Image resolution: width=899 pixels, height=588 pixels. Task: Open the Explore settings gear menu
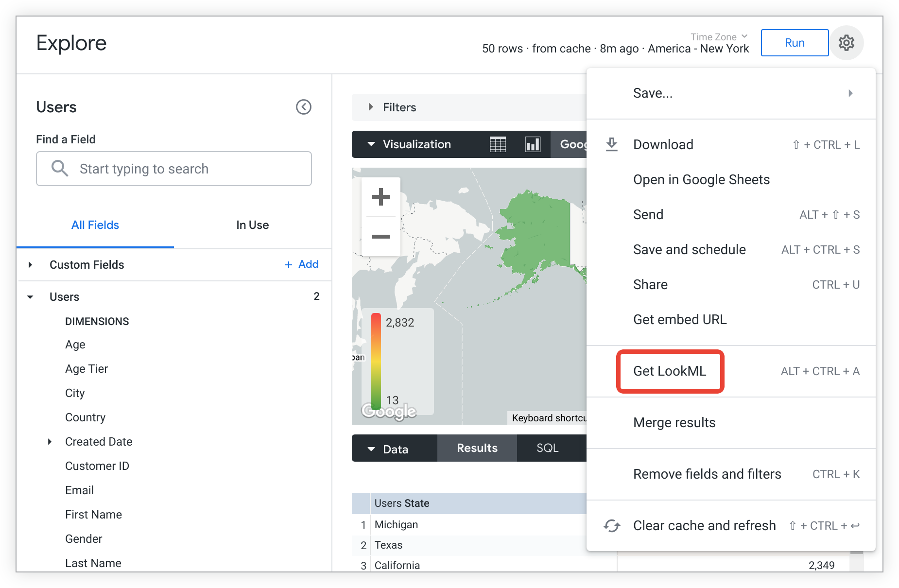point(847,43)
